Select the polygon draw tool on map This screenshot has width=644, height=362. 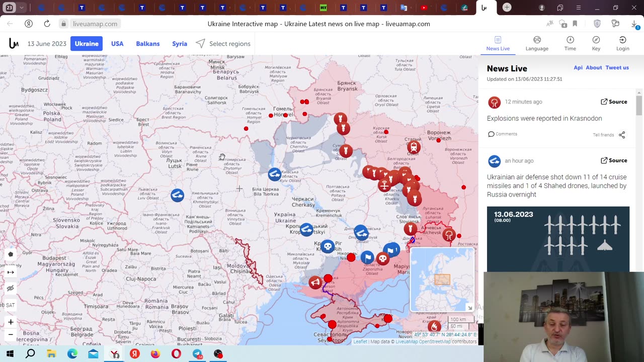click(11, 254)
